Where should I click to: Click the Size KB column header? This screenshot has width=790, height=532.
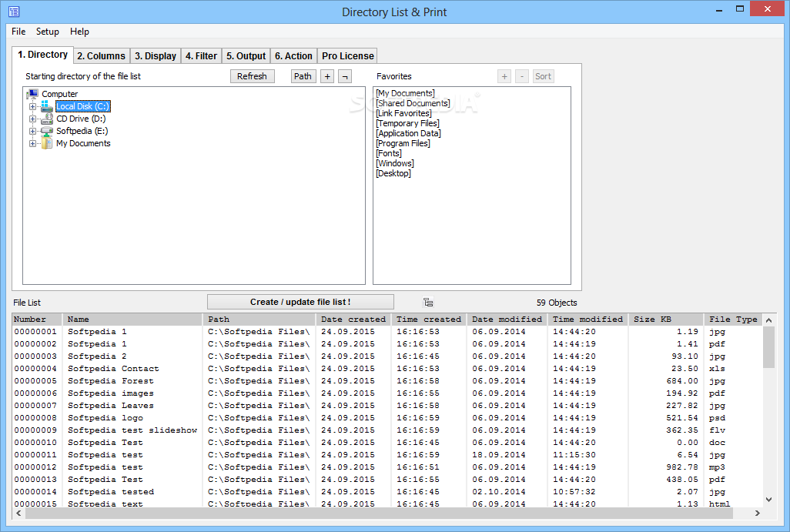point(666,320)
